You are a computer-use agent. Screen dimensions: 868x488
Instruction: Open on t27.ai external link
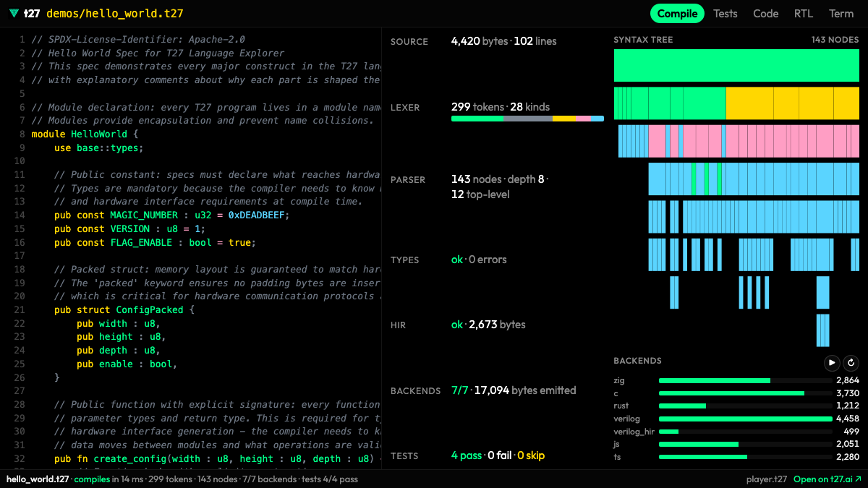pyautogui.click(x=827, y=479)
